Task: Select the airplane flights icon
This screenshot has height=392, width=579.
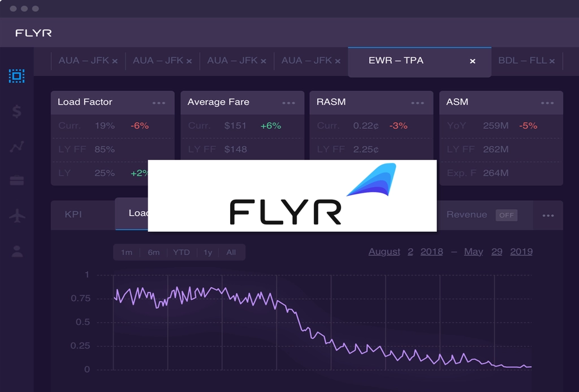Action: 17,216
